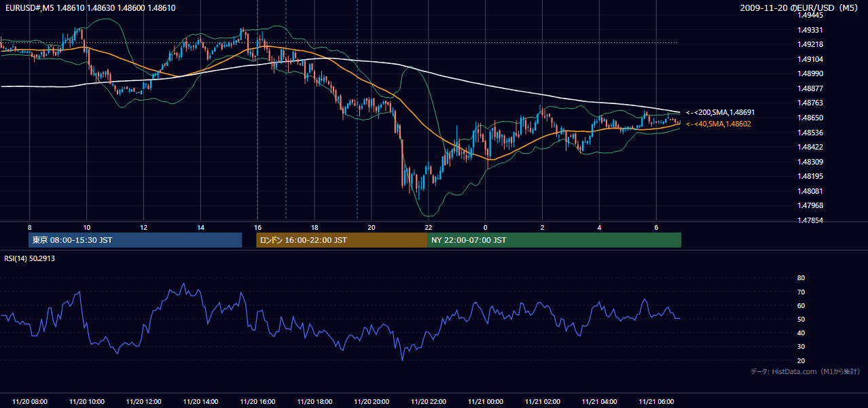Click hour label 2 under the price chart
This screenshot has height=408, width=868.
point(542,227)
